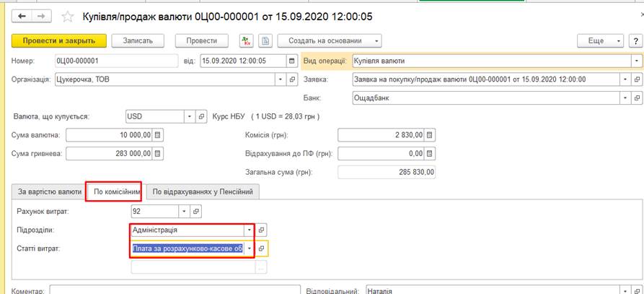This screenshot has width=644, height=294.
Task: Switch to По відрахуваннях у Пенсійний tab
Action: coord(203,192)
